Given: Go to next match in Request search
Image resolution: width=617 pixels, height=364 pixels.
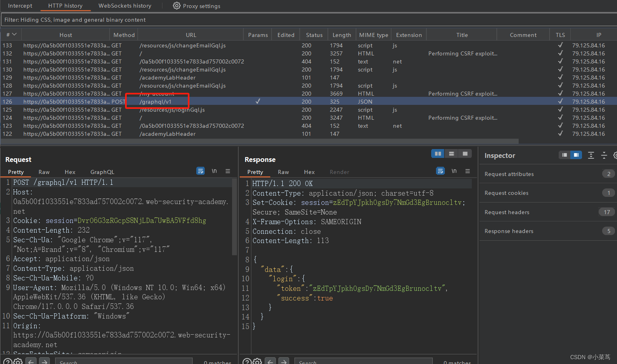Looking at the screenshot, I should click(x=44, y=361).
